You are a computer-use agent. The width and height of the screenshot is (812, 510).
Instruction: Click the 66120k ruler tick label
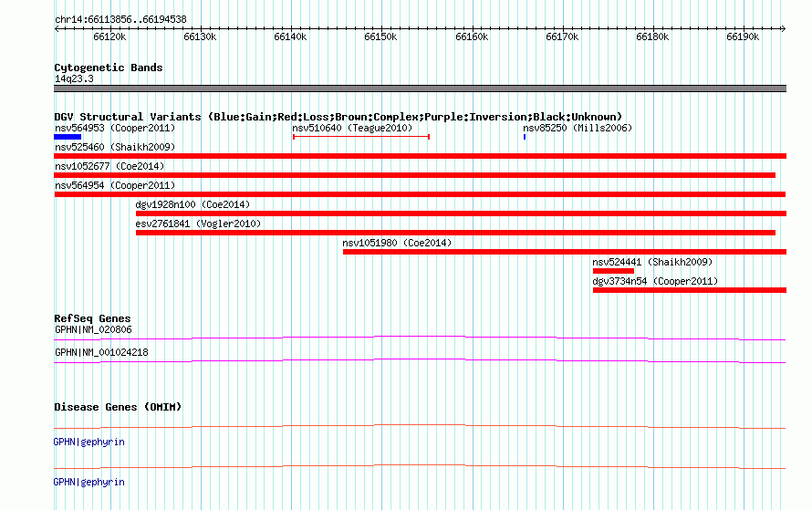(x=109, y=36)
